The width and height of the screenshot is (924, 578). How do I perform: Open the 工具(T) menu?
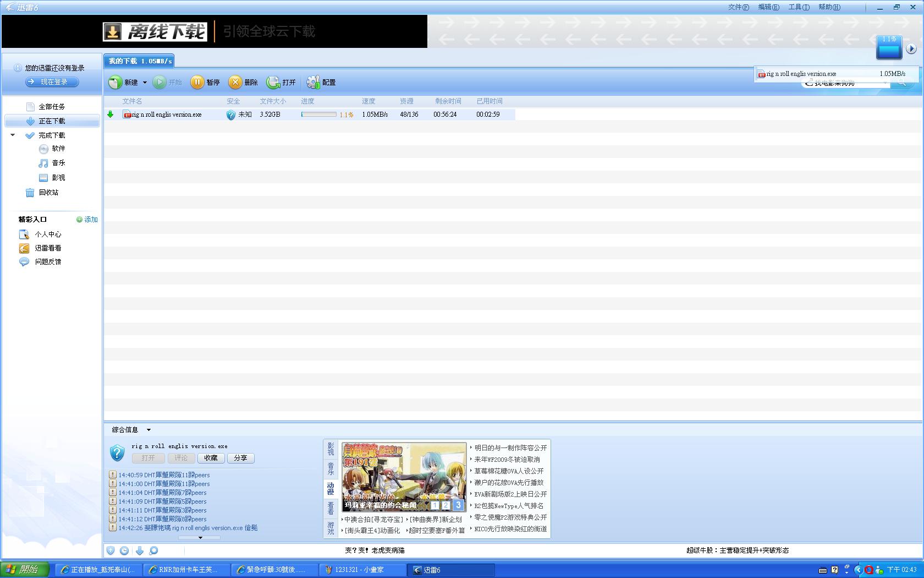coord(799,7)
